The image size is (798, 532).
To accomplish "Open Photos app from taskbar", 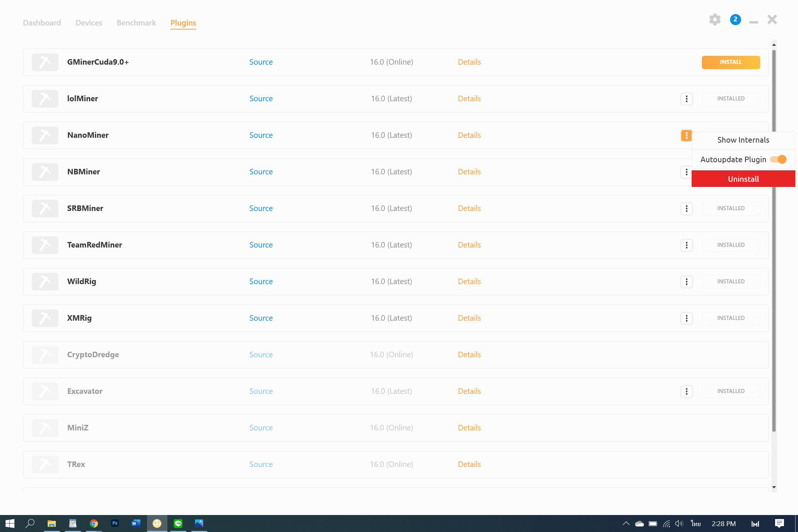I will click(x=199, y=524).
